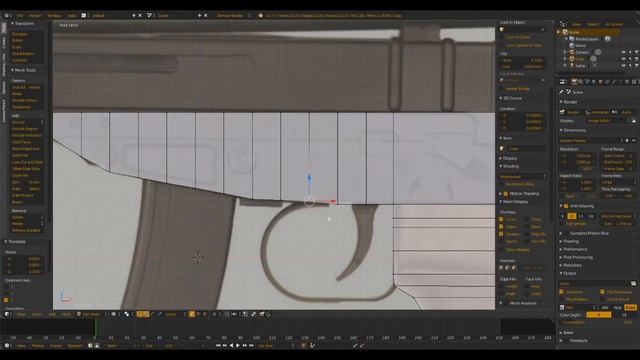This screenshot has width=640, height=360.
Task: Open the Help menu
Action: (71, 16)
